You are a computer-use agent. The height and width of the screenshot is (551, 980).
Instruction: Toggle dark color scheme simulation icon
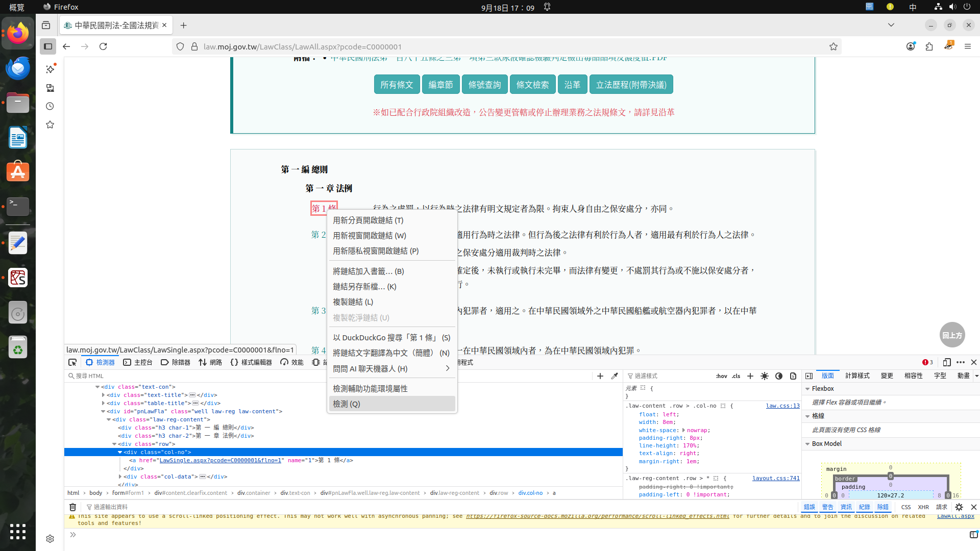click(x=778, y=376)
